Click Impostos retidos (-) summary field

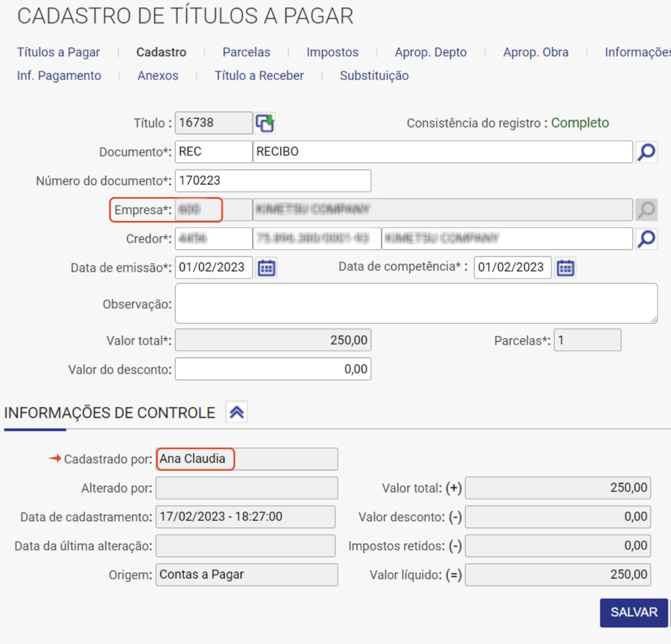pos(558,546)
